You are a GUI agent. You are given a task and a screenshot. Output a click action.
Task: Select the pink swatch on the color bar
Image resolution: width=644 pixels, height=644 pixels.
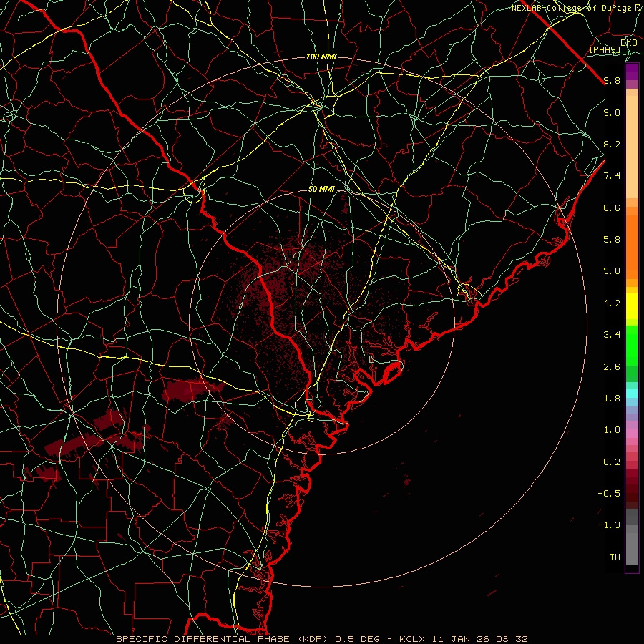[632, 434]
